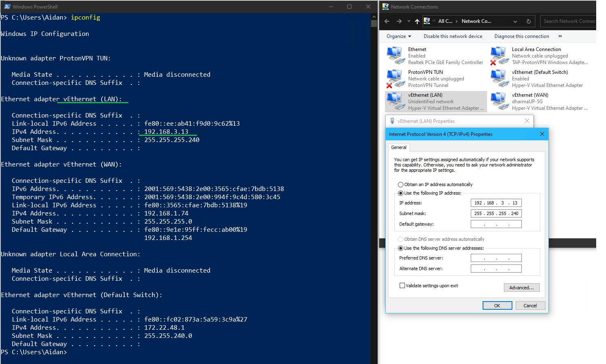The width and height of the screenshot is (606, 364).
Task: Expand recent locations dropdown arrow
Action: [409, 21]
